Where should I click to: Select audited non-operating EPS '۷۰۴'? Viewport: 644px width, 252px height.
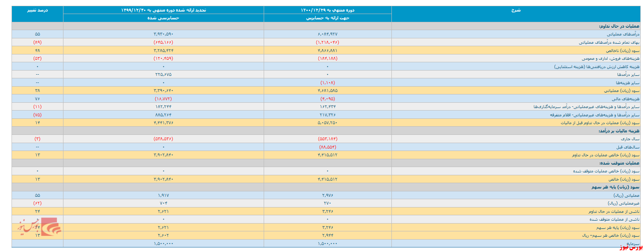click(x=164, y=204)
